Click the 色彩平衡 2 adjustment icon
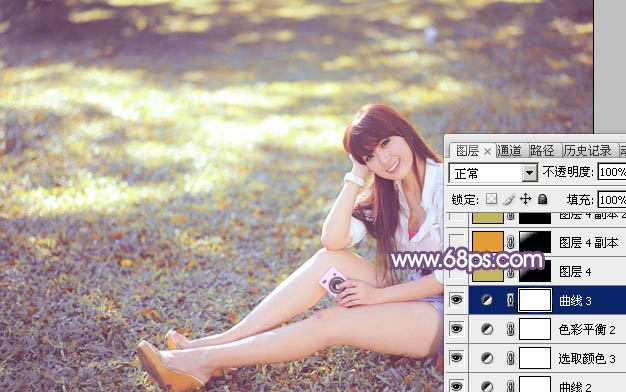The width and height of the screenshot is (626, 392). [487, 329]
